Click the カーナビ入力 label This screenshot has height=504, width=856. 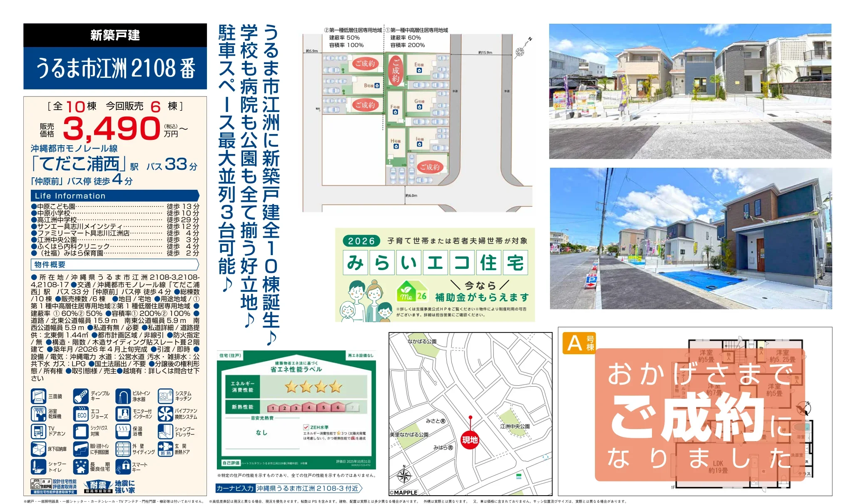click(x=235, y=489)
